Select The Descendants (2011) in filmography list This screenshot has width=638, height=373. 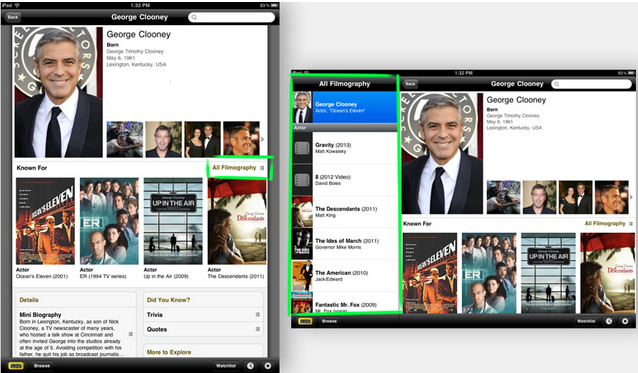point(344,212)
